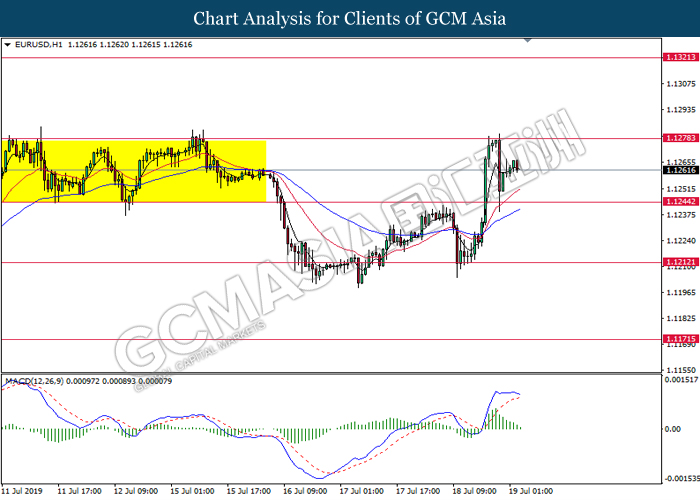The height and width of the screenshot is (500, 700).
Task: Click the chart shift triangle marker at top
Action: (x=528, y=41)
